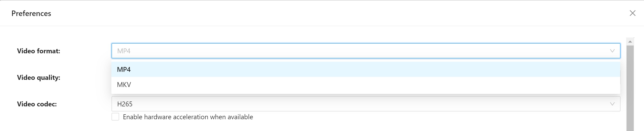Click the Preferences dialog title
This screenshot has height=131, width=644.
(31, 13)
